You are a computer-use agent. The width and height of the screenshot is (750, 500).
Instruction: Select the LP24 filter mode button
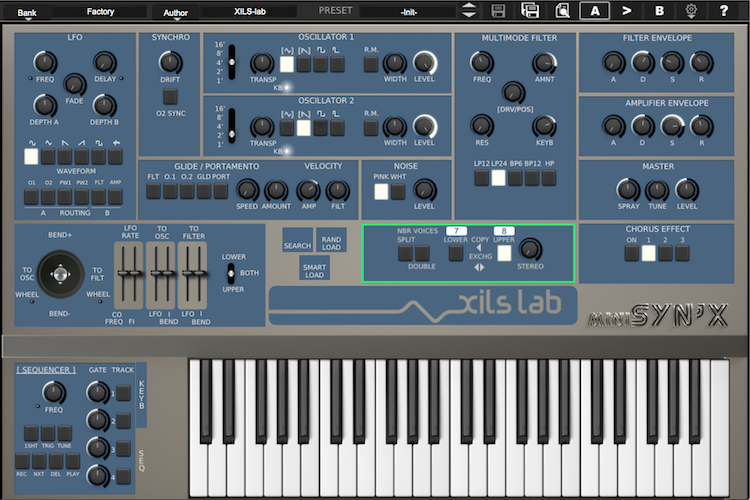(498, 178)
